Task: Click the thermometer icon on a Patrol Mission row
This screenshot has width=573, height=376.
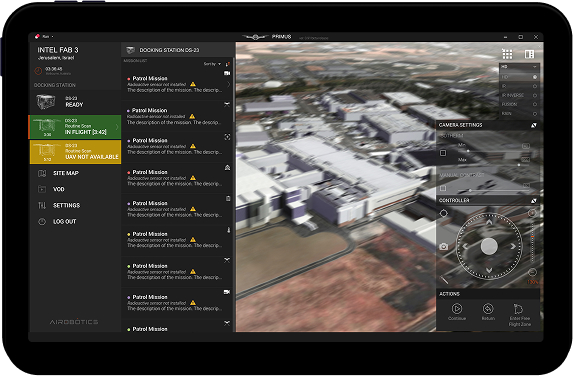Action: click(228, 230)
